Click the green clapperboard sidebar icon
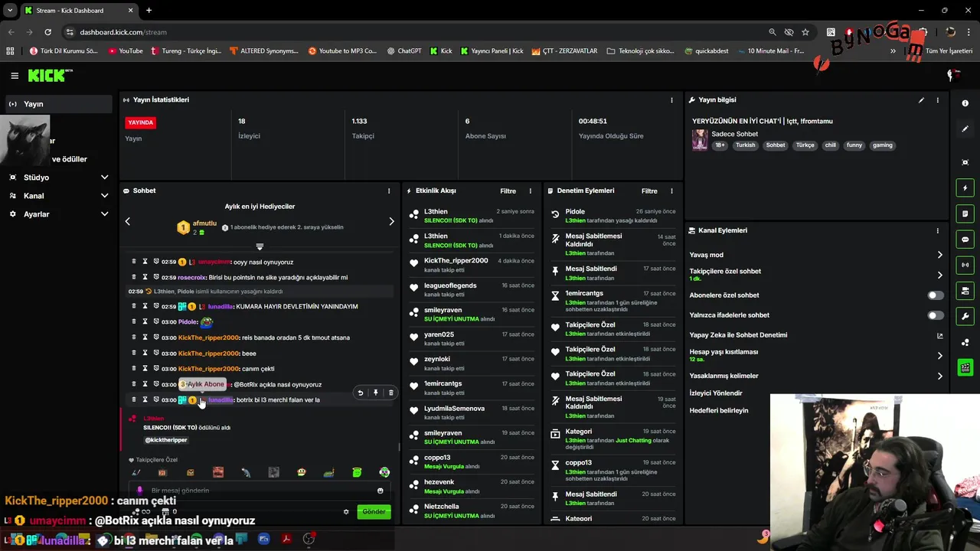Viewport: 980px width, 551px height. tap(965, 368)
